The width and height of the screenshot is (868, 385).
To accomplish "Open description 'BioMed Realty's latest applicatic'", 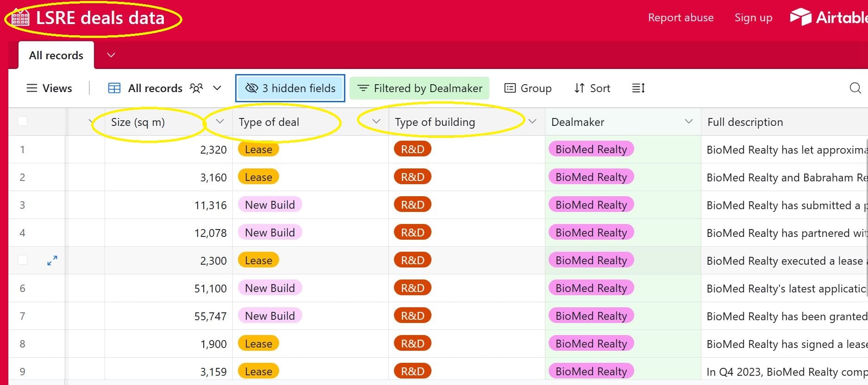I will [785, 288].
